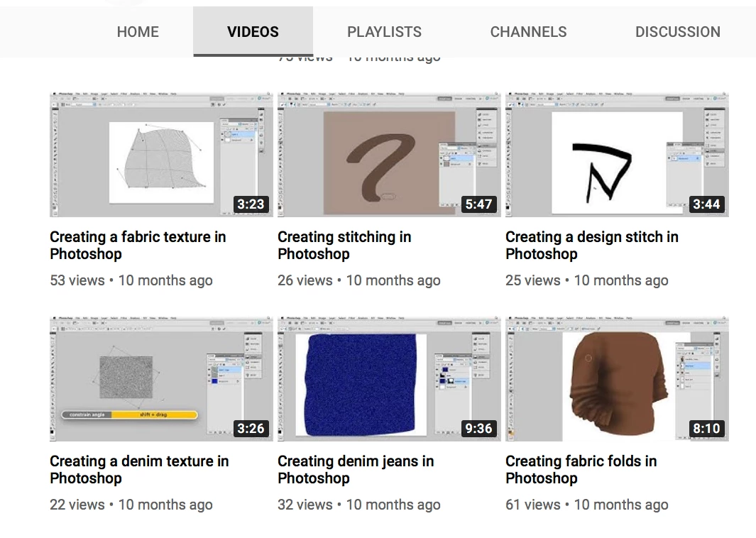756x538 pixels.
Task: Select the VIDEOS tab
Action: tap(253, 32)
